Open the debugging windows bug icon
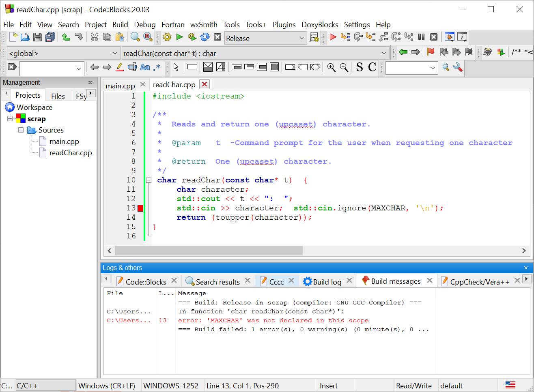The image size is (534, 392). pos(449,37)
